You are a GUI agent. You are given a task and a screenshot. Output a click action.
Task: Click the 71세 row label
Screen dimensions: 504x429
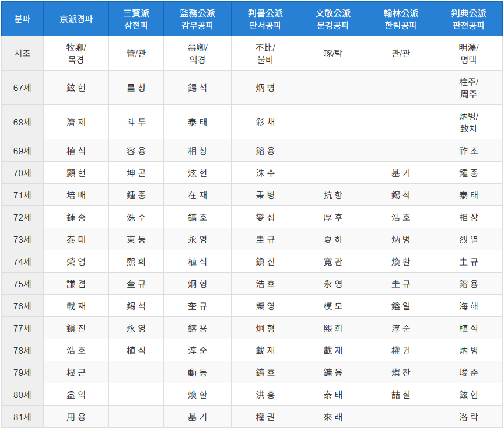(x=22, y=195)
